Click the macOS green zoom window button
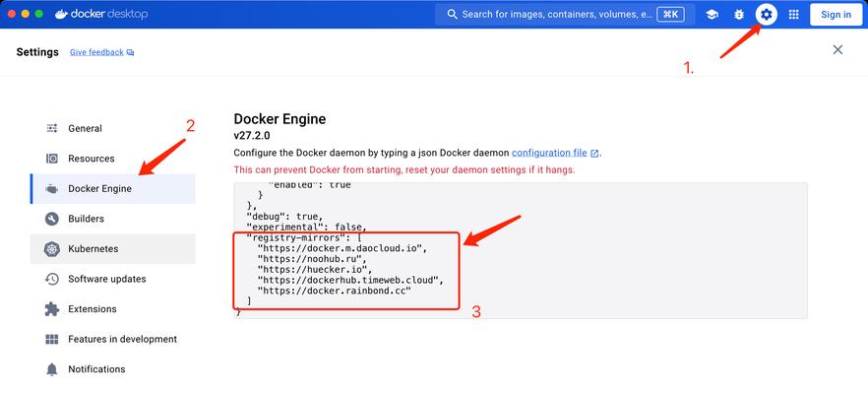Screen dimensions: 868x394 (38, 14)
